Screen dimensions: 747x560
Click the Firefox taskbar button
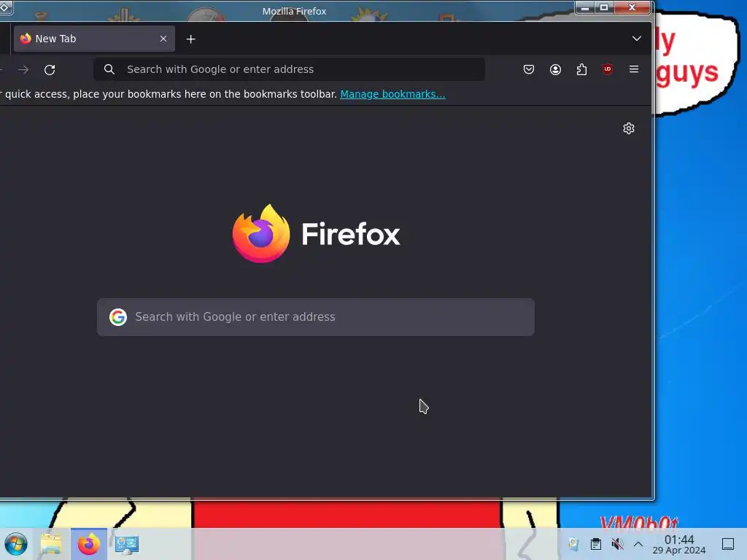[x=88, y=544]
